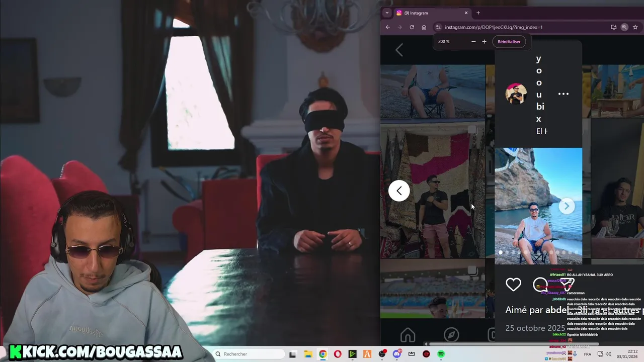Click the Windows taskbar search box

pyautogui.click(x=249, y=354)
